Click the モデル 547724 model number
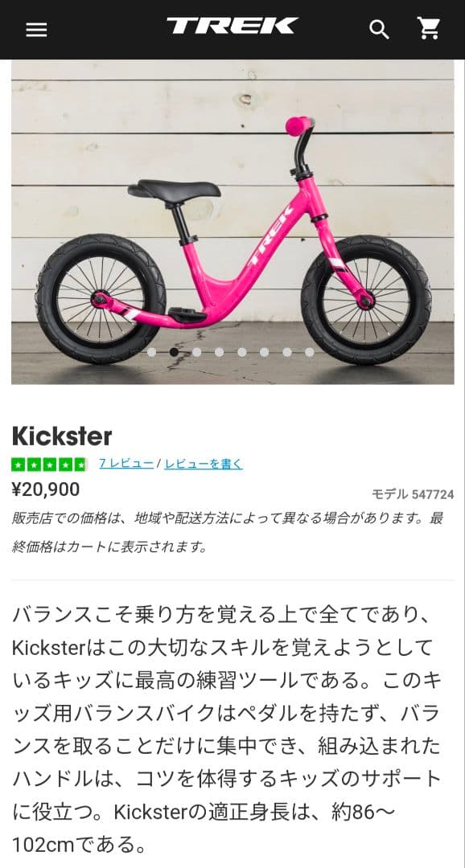 coord(413,494)
